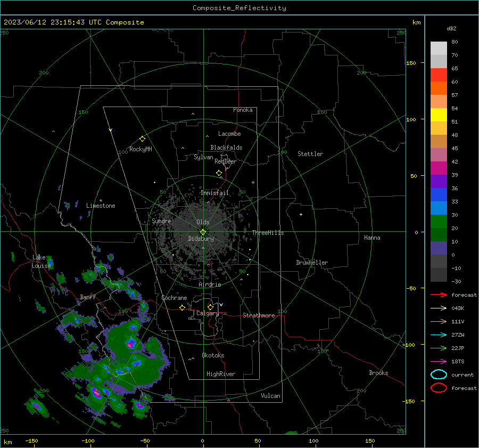
Task: Select the 20 dBZ green color swatch
Action: pyautogui.click(x=439, y=222)
